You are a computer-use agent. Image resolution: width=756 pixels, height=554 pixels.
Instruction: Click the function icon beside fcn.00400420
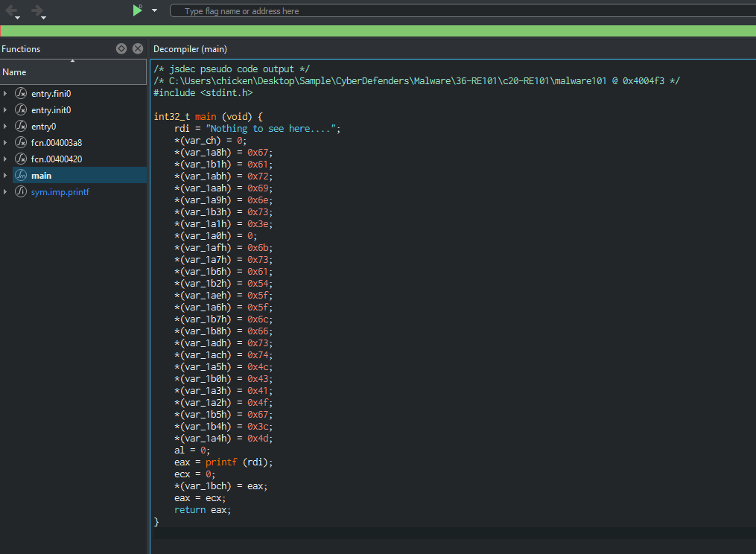(x=21, y=159)
